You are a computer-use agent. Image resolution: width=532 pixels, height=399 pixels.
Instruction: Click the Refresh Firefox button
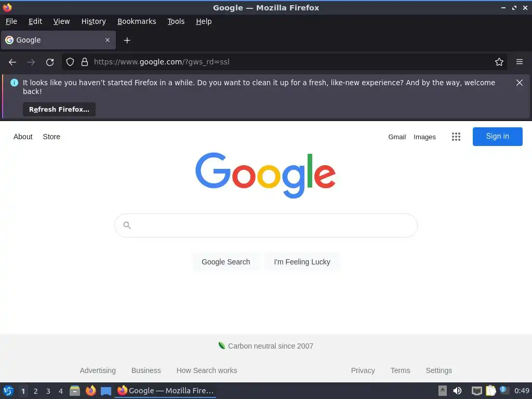(59, 109)
